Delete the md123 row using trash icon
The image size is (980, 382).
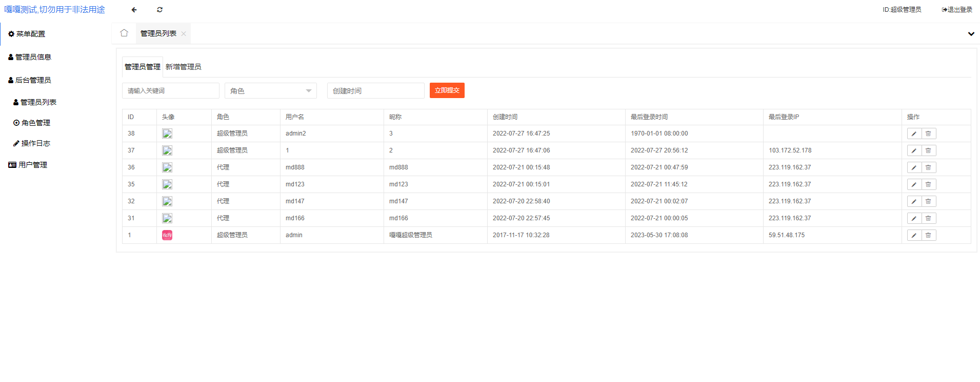(928, 185)
